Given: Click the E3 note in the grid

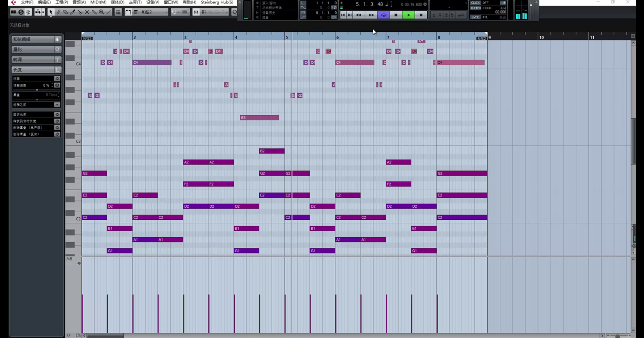Looking at the screenshot, I should click(259, 118).
